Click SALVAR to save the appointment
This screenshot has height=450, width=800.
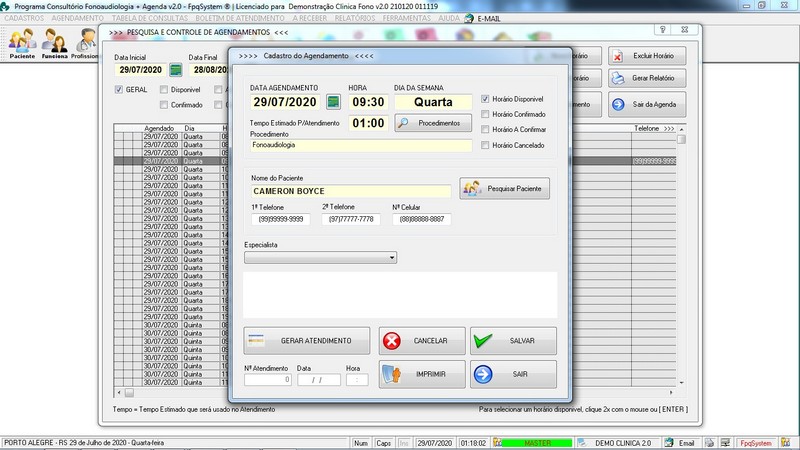[x=513, y=341]
